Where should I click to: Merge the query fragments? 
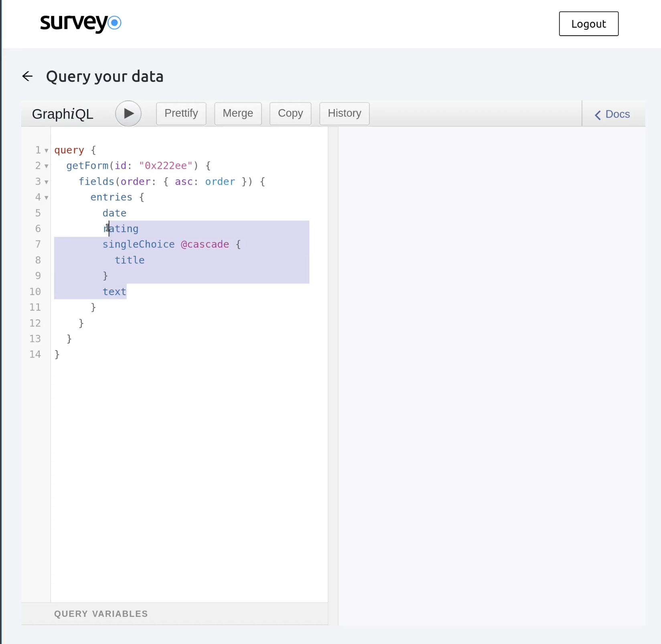(237, 113)
